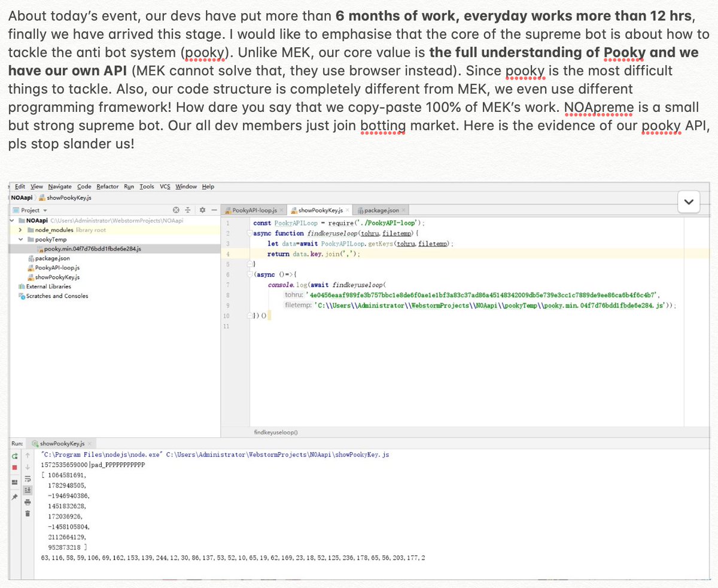
Task: Click the green Rerun icon
Action: (14, 456)
